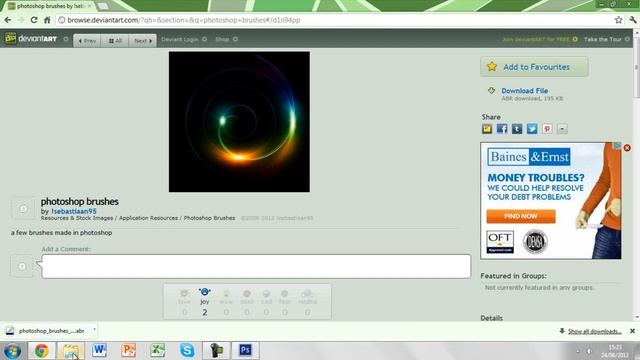Screen dimensions: 640x360
Task: Open the Chrome wrench menu
Action: [x=633, y=20]
